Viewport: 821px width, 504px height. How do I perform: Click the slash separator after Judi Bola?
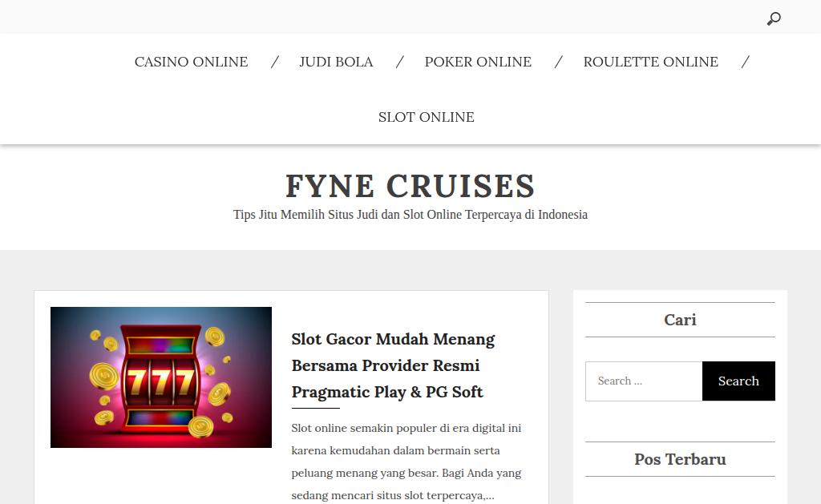(399, 62)
